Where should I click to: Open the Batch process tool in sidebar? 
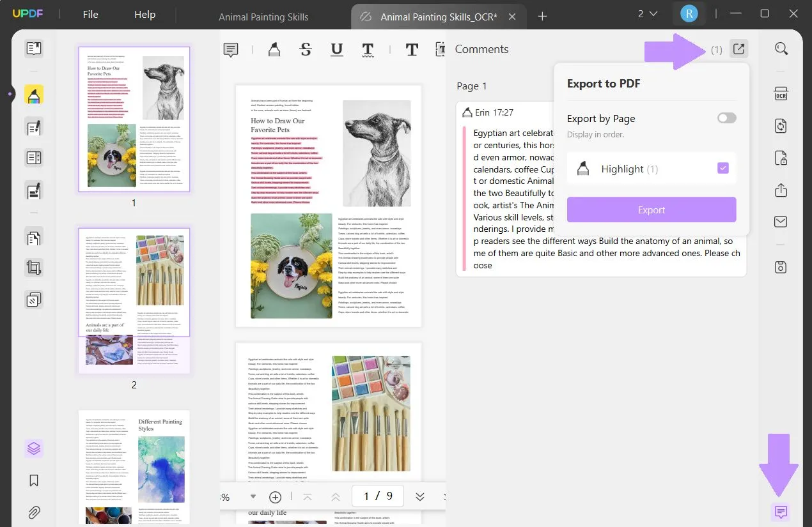tap(34, 300)
